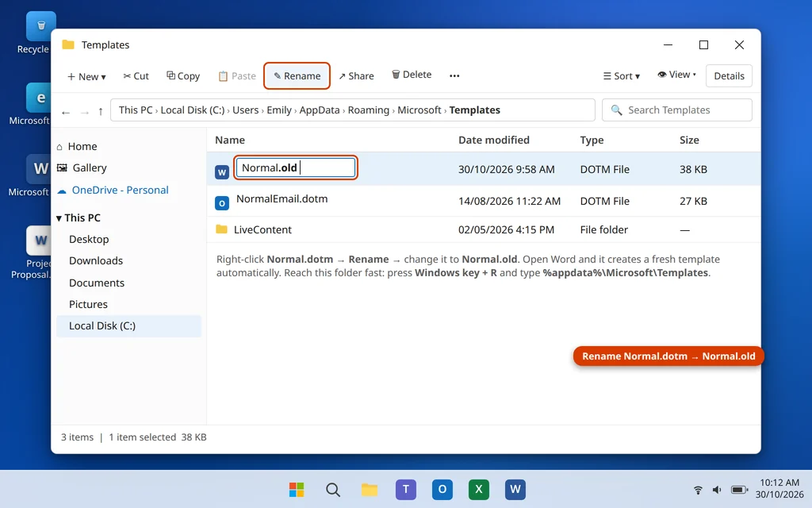
Task: Click the Details button
Action: pyautogui.click(x=729, y=75)
